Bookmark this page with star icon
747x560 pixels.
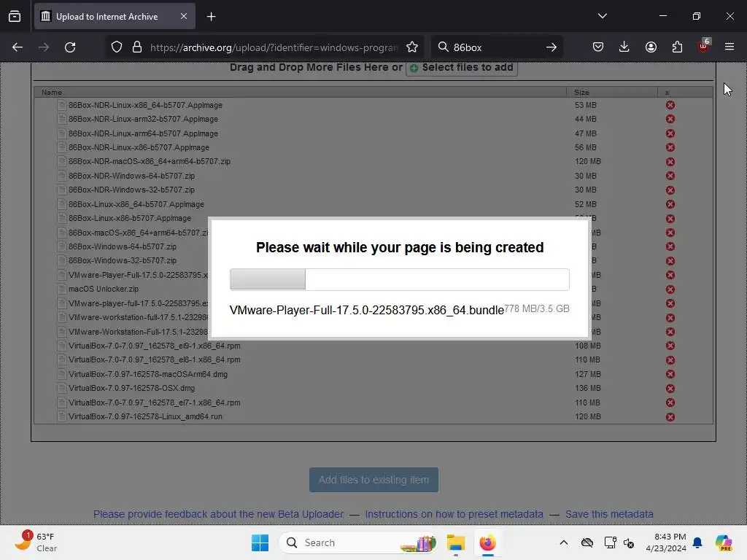click(412, 47)
